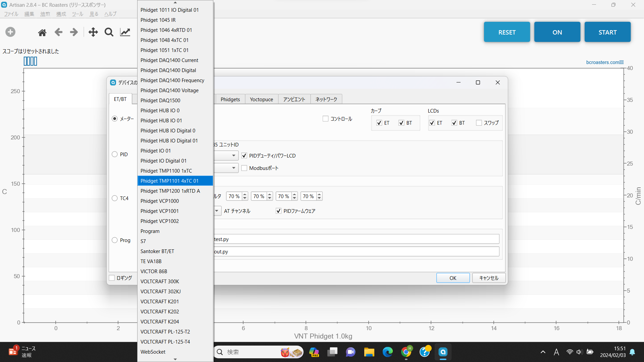Uncheck ET under カーブ
Viewport: 644px width, 362px height.
(379, 123)
